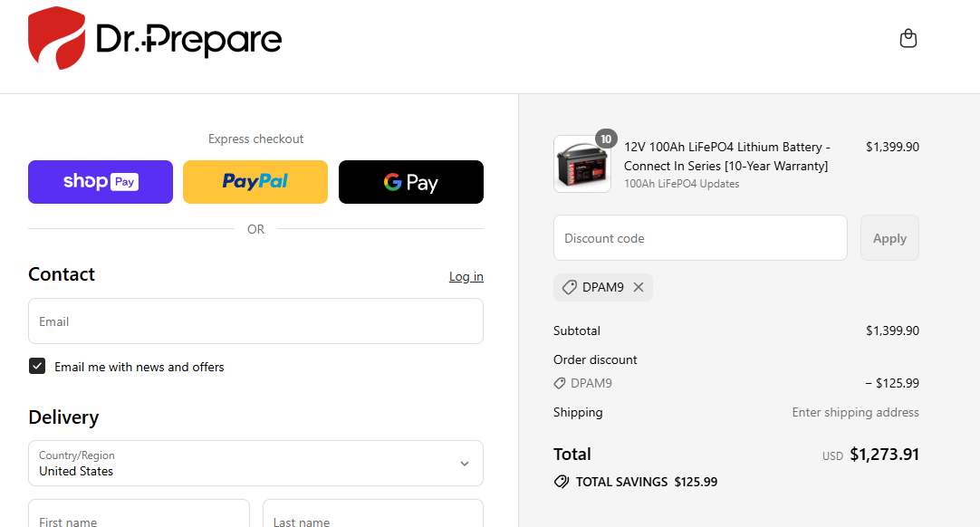Pay with Shop Pay express checkout
This screenshot has width=980, height=527.
(101, 182)
